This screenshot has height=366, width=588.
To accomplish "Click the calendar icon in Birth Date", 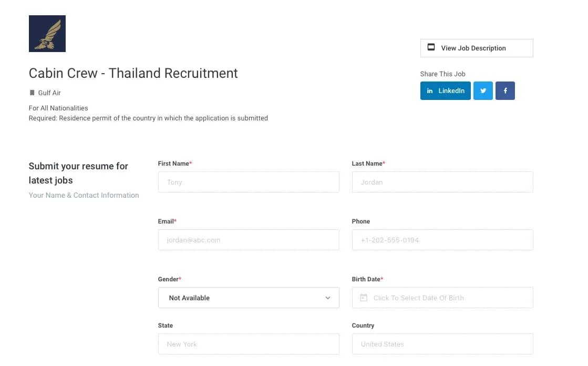I will [x=363, y=298].
